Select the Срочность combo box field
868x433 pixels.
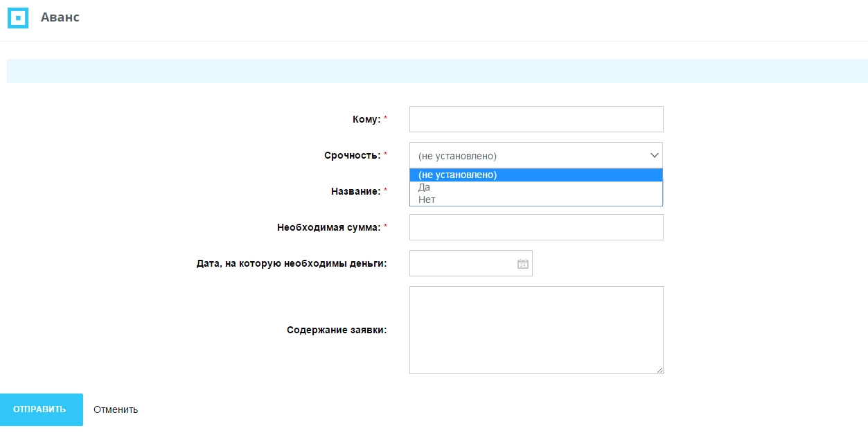[526, 155]
